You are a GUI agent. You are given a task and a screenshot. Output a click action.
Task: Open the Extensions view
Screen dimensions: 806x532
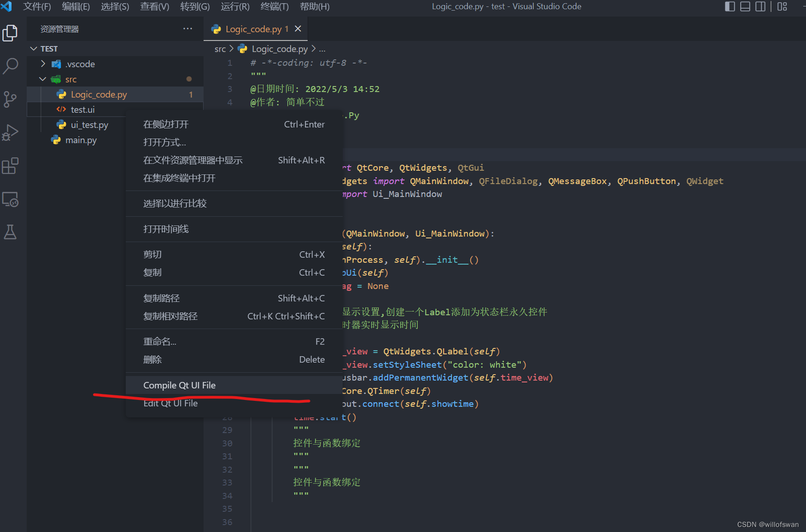click(x=10, y=166)
